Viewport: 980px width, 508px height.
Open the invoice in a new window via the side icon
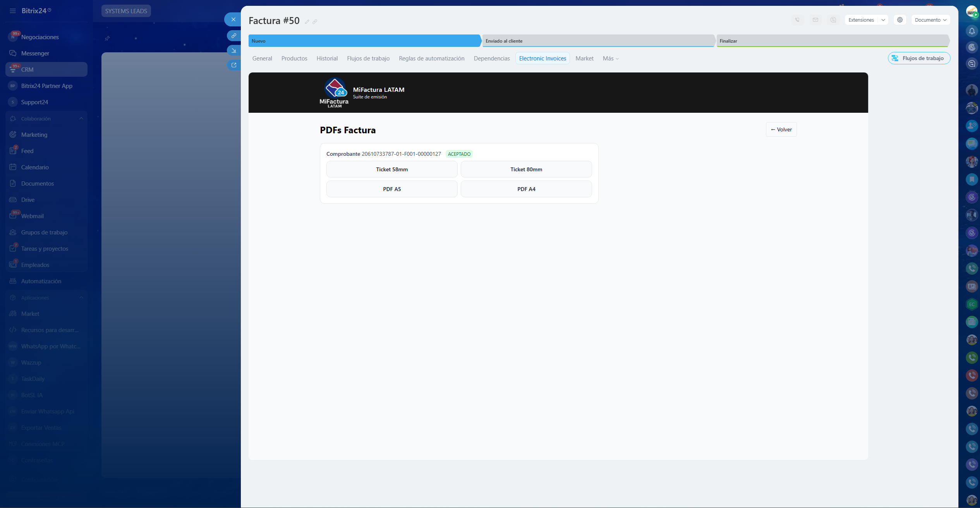tap(233, 65)
